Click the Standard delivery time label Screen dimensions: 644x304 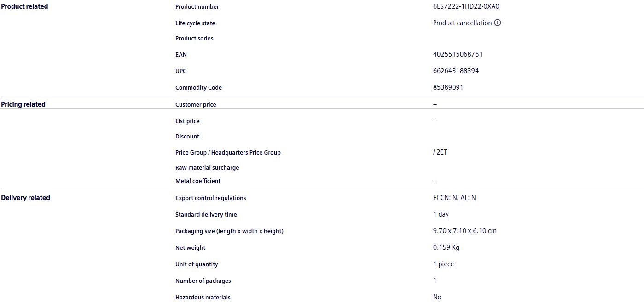tap(206, 215)
